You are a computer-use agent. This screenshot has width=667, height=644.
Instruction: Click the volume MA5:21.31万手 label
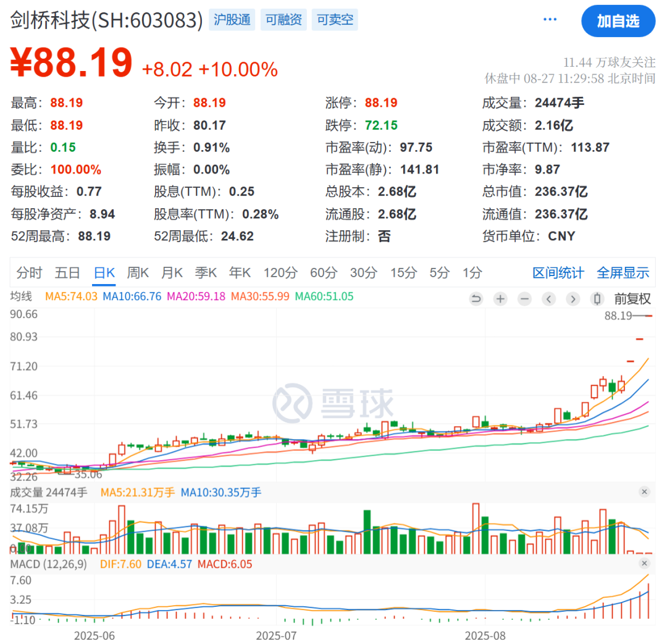pos(137,493)
